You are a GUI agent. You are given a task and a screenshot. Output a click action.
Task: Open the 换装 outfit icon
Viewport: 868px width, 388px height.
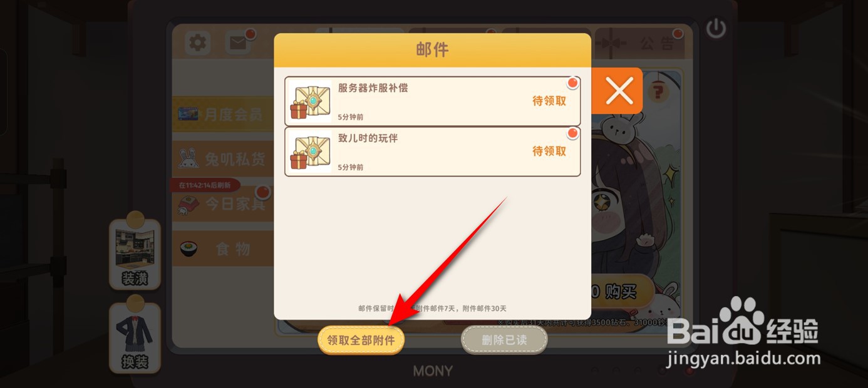tap(135, 338)
